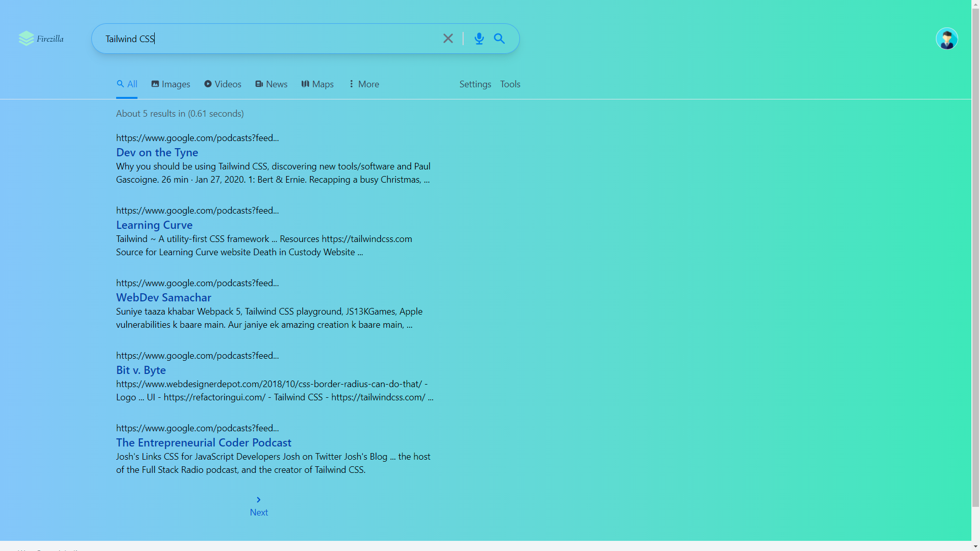Go to the Next results page
Image resolution: width=980 pixels, height=551 pixels.
tap(259, 512)
